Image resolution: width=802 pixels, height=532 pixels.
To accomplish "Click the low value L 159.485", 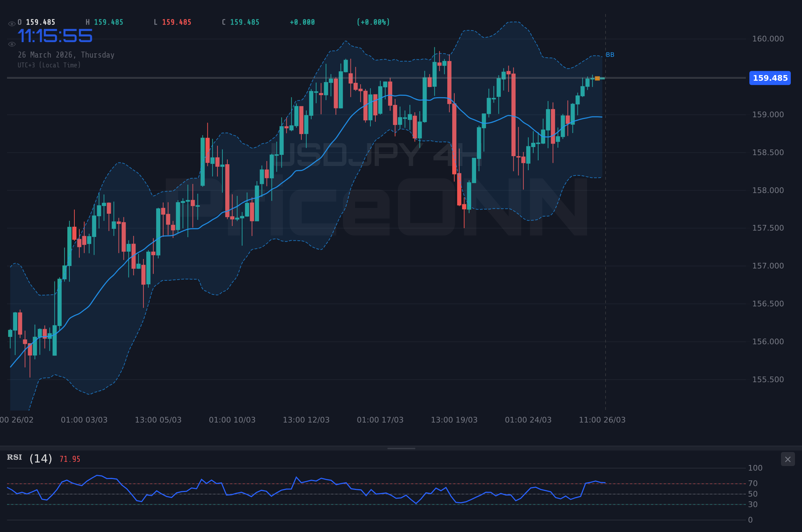I will 172,22.
